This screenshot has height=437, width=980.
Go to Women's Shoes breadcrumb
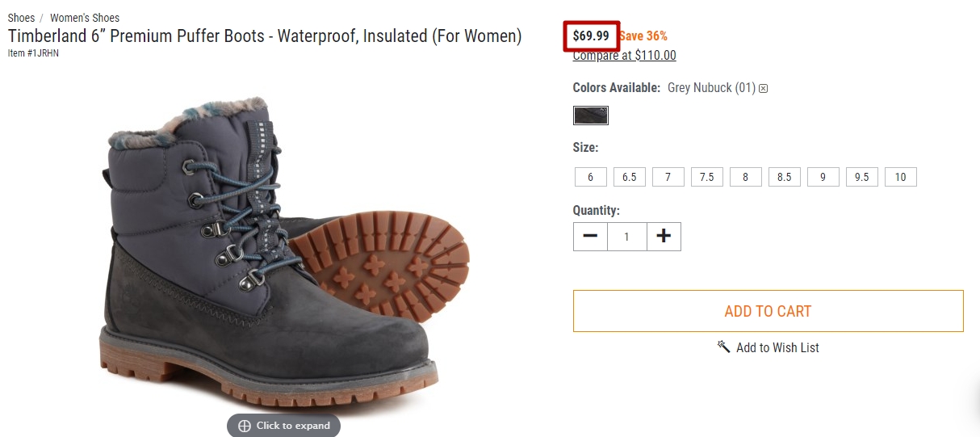pyautogui.click(x=85, y=18)
